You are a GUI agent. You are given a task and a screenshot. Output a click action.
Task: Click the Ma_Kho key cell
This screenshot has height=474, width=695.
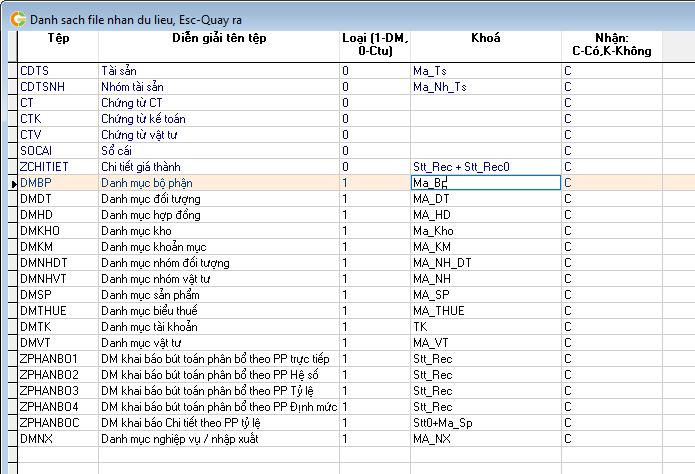(x=486, y=231)
